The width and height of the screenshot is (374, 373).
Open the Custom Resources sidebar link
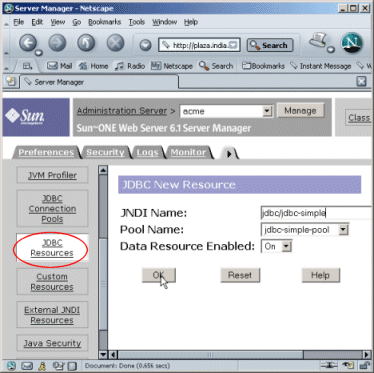pos(52,282)
